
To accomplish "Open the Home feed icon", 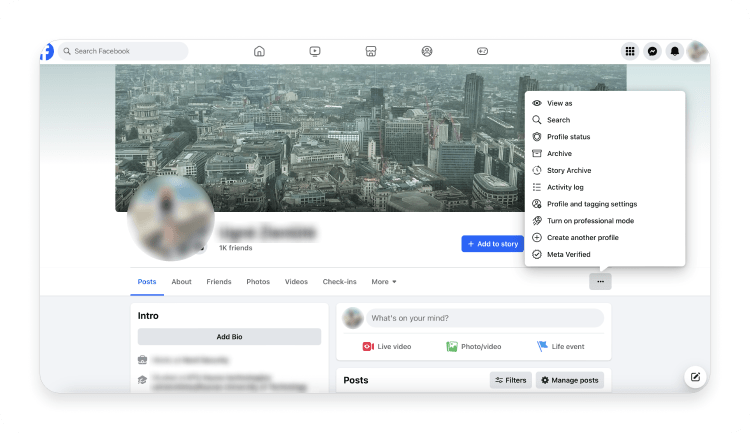I will click(x=259, y=51).
